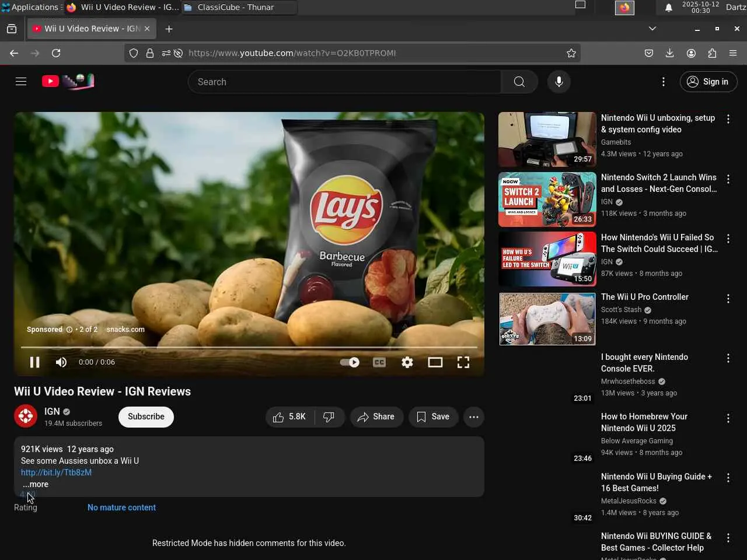Image resolution: width=747 pixels, height=560 pixels.
Task: Open Nintendo Wii U unboxing video thumbnail
Action: [547, 139]
